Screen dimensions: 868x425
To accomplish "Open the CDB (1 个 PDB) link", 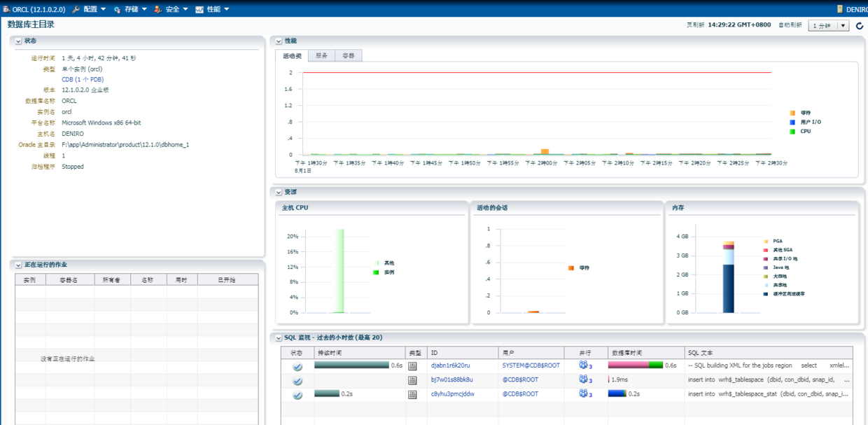I will [x=83, y=80].
